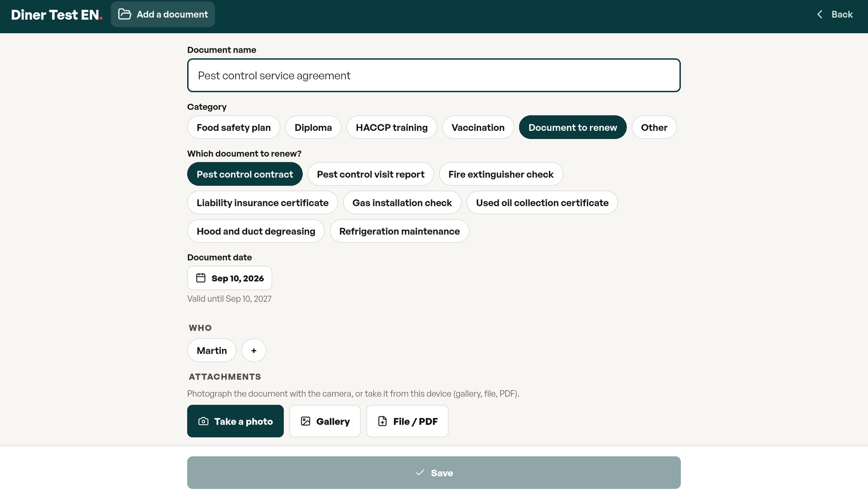This screenshot has width=868, height=495.
Task: Select Fire extinguisher check option
Action: 501,174
